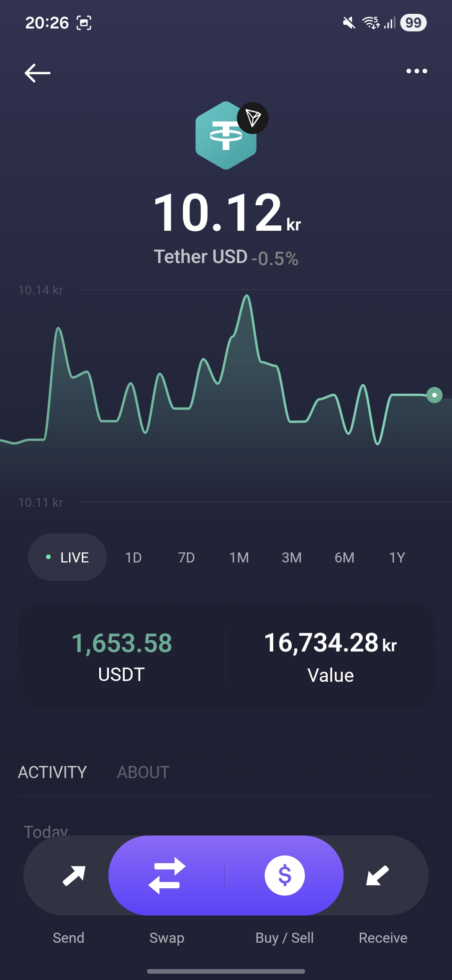Switch chart to 7D range
452x980 pixels.
coord(186,557)
